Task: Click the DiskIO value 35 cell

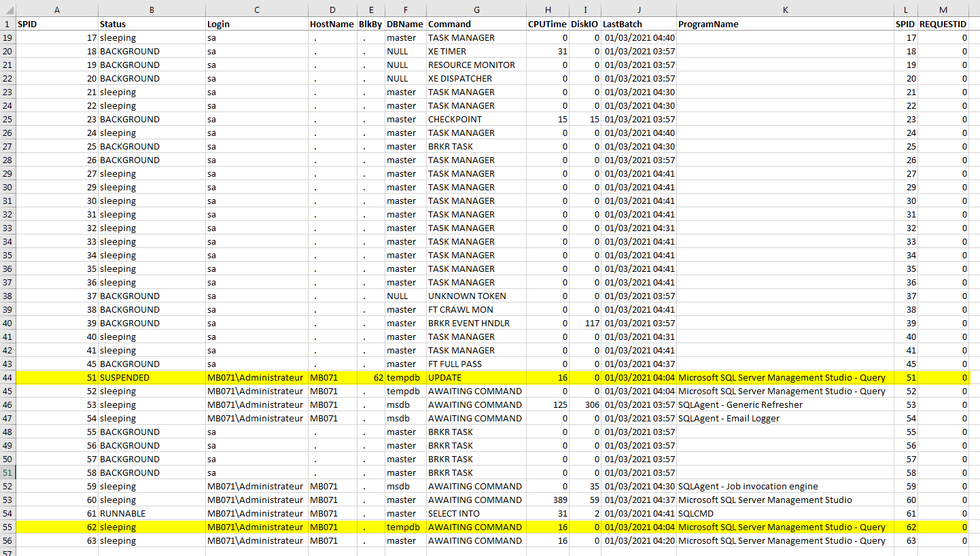Action: pyautogui.click(x=585, y=486)
